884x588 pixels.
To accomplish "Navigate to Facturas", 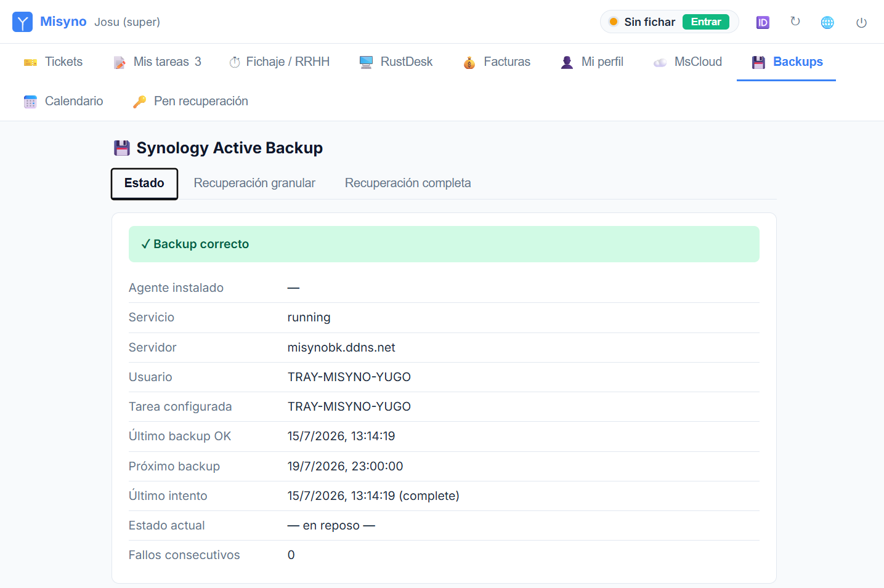I will (x=497, y=62).
